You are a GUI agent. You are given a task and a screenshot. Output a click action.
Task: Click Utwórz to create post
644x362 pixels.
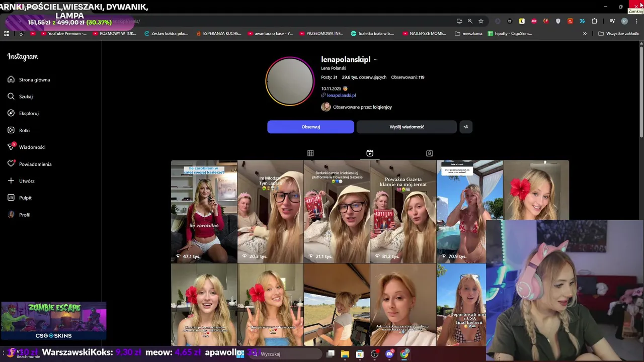(21, 181)
